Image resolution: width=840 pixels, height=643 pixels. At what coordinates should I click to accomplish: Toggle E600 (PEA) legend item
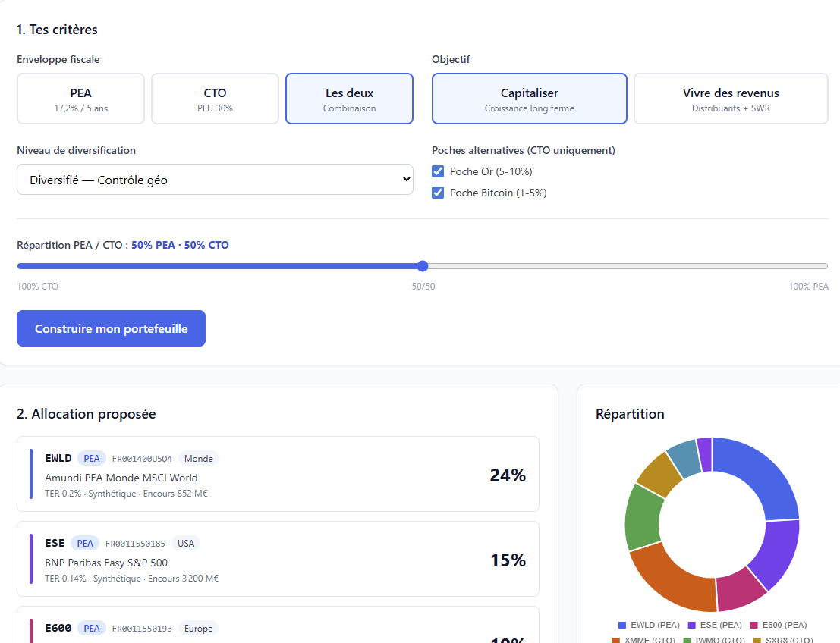[x=779, y=625]
